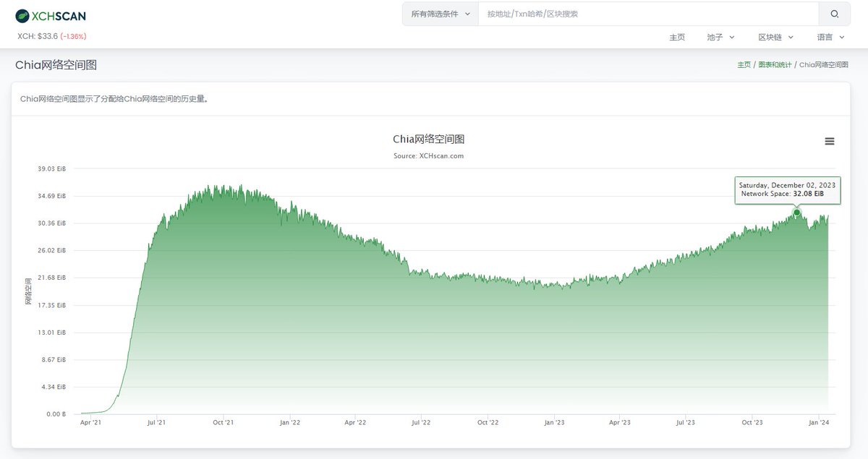Open the 主页 nav item
868x459 pixels.
[677, 37]
